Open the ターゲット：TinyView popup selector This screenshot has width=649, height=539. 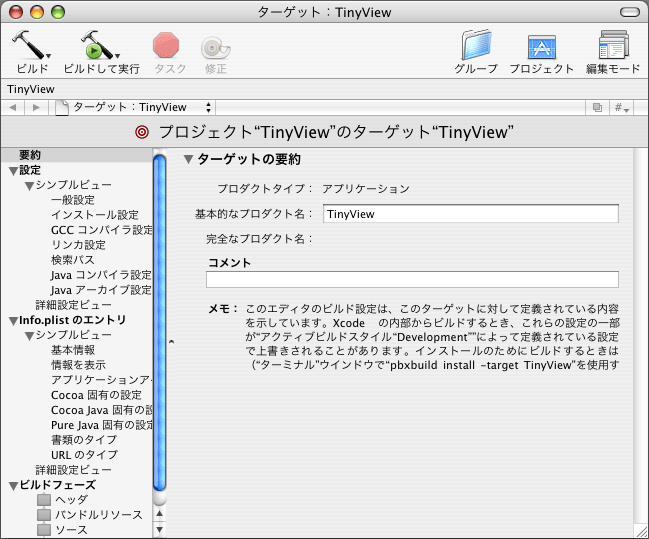135,107
